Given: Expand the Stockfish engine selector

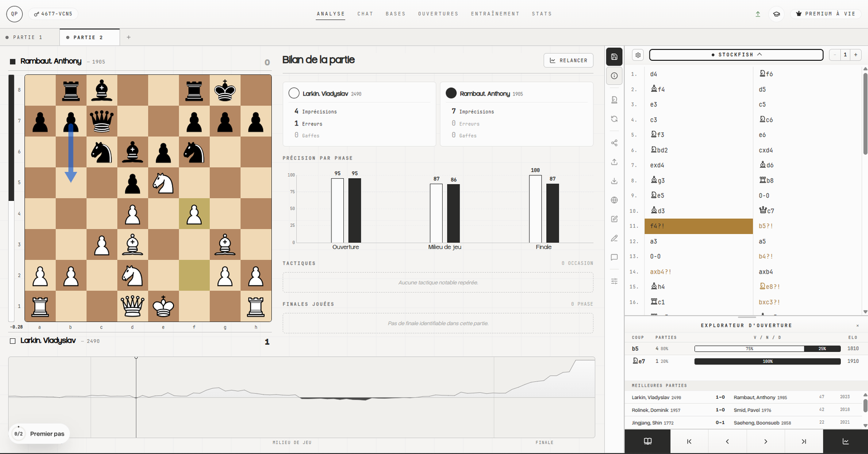Looking at the screenshot, I should pyautogui.click(x=736, y=55).
